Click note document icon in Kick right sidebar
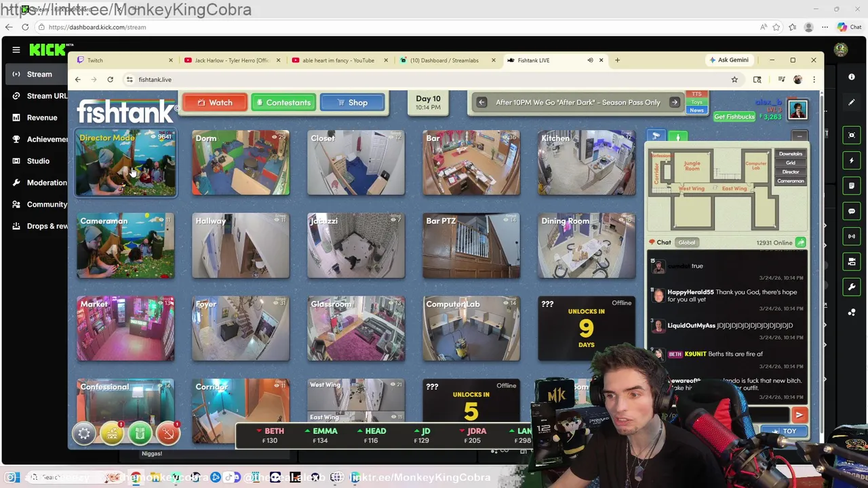 [x=852, y=186]
